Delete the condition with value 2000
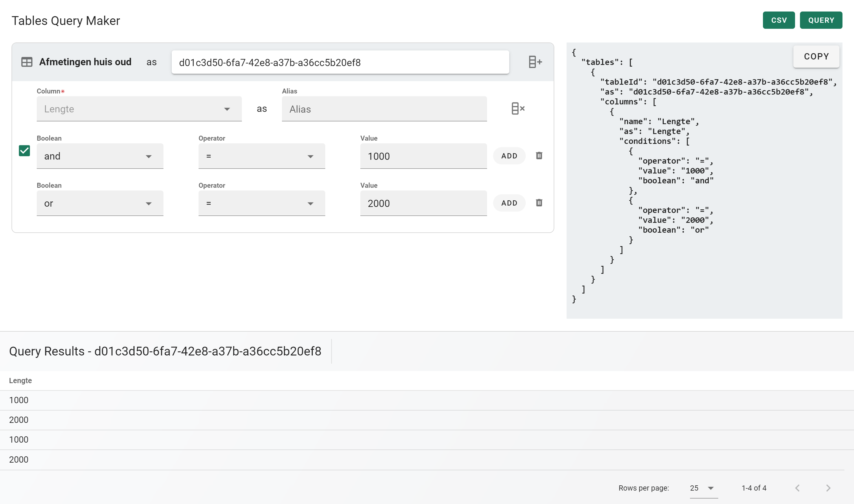This screenshot has height=504, width=854. [539, 203]
